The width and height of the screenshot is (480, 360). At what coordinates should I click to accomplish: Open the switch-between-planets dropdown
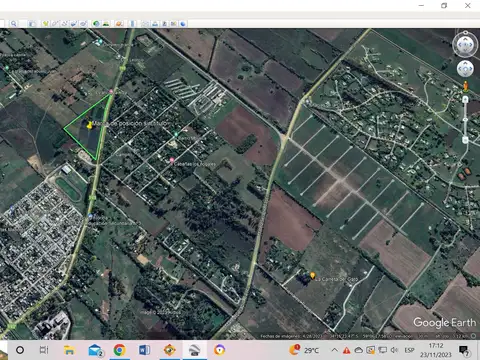point(119,24)
